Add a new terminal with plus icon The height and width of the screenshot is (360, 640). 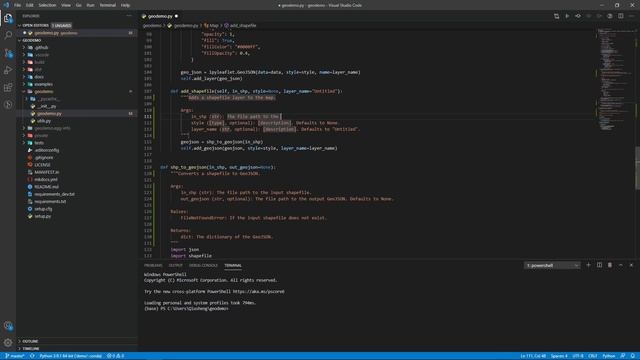588,265
